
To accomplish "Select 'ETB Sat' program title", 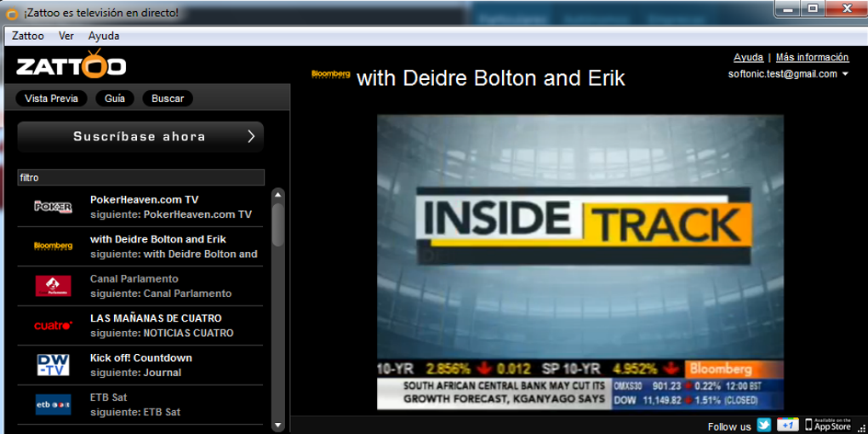I will 109,397.
